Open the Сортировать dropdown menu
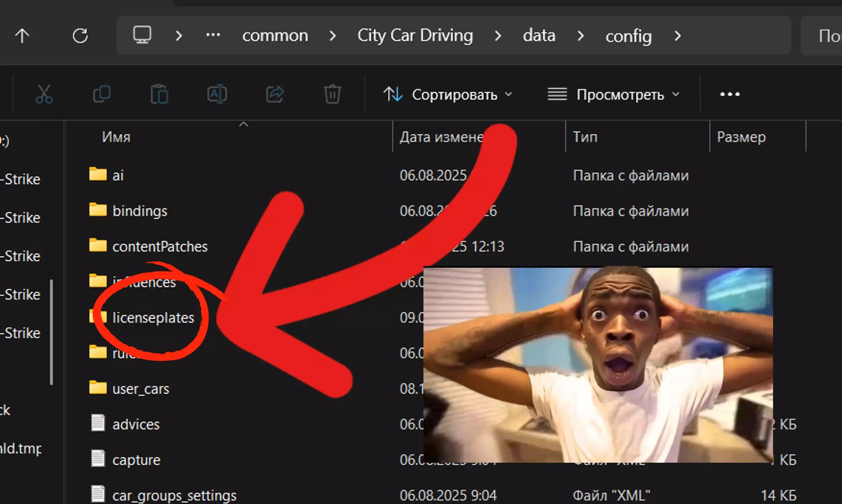The image size is (842, 504). (x=448, y=94)
